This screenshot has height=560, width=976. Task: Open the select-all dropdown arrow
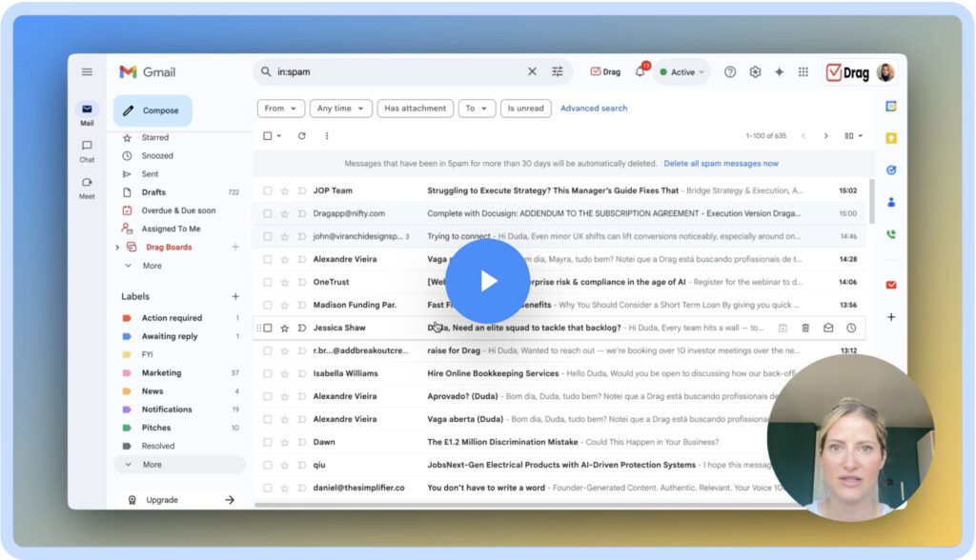[x=279, y=135]
